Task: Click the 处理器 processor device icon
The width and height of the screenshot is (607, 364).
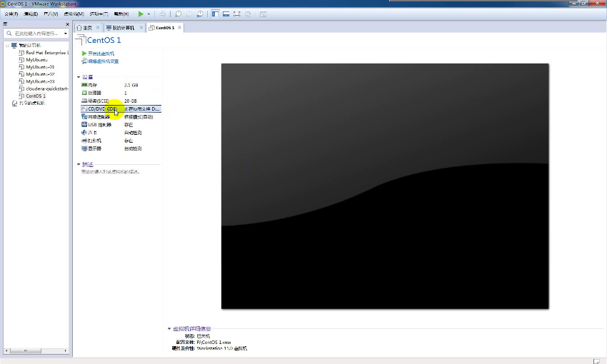Action: (x=84, y=93)
